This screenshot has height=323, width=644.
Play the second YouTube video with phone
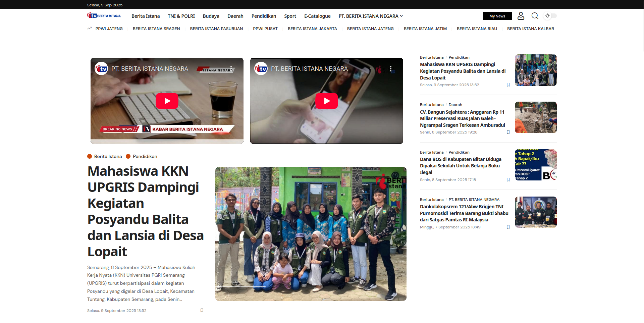click(327, 101)
